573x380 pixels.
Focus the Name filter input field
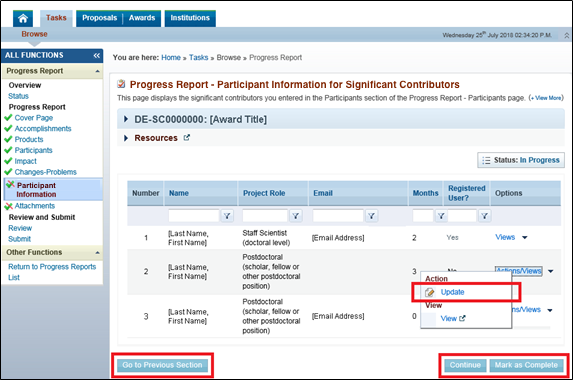click(194, 216)
